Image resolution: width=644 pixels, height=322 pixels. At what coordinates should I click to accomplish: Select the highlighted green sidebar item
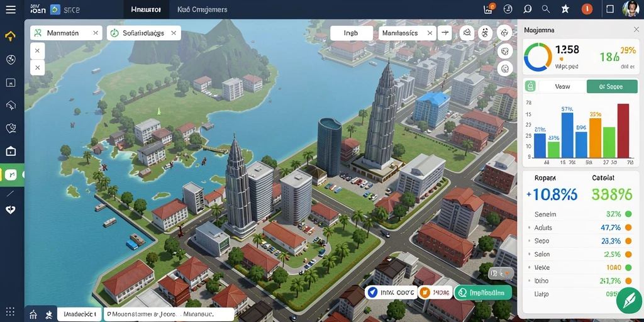11,175
